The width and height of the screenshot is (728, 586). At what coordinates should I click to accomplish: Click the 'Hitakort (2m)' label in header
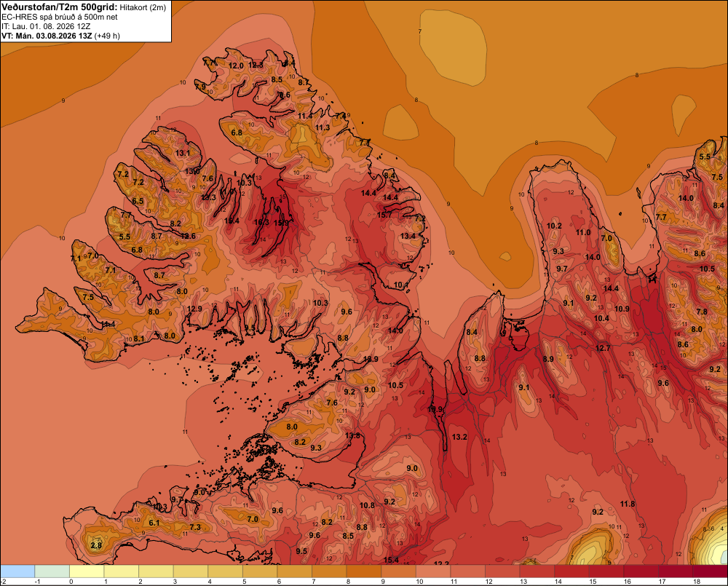(143, 7)
